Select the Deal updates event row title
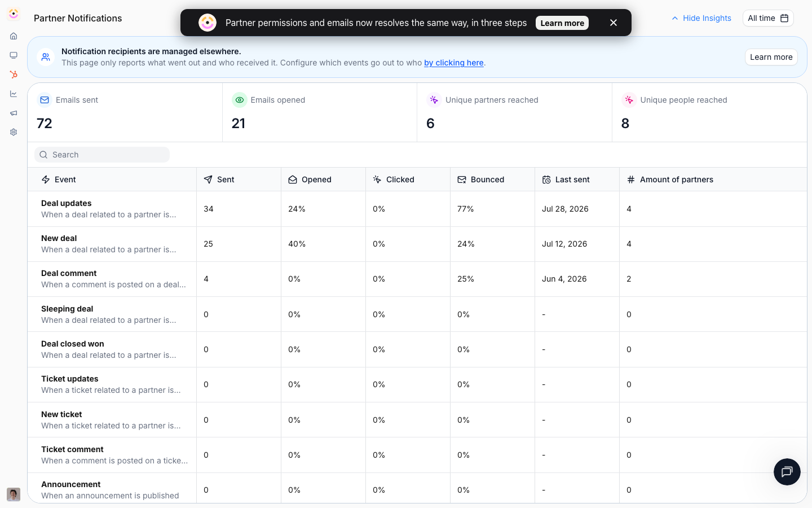The width and height of the screenshot is (812, 508). (x=67, y=203)
